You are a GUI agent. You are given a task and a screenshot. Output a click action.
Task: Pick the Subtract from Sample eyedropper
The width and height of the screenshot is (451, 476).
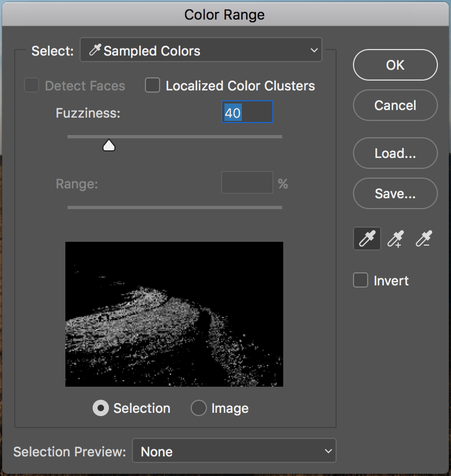point(424,239)
